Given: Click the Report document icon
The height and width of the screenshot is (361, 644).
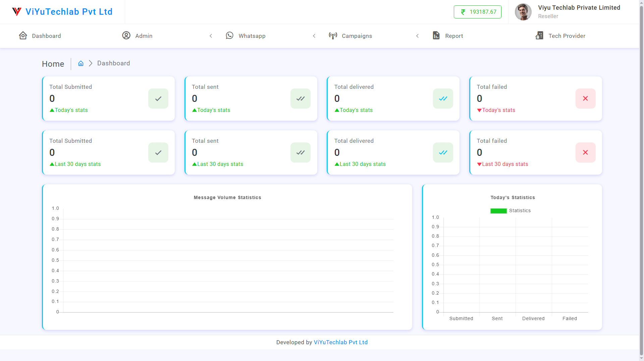Looking at the screenshot, I should click(x=436, y=36).
